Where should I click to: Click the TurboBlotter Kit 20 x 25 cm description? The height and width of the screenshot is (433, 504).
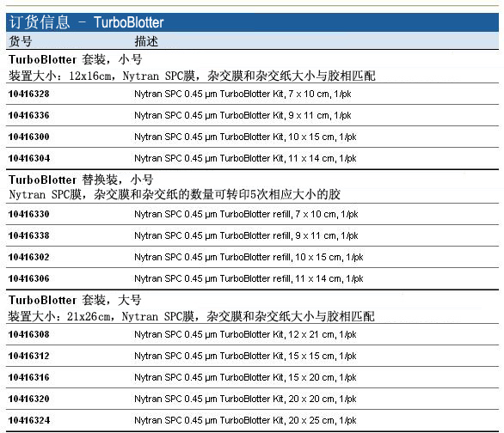tap(245, 421)
